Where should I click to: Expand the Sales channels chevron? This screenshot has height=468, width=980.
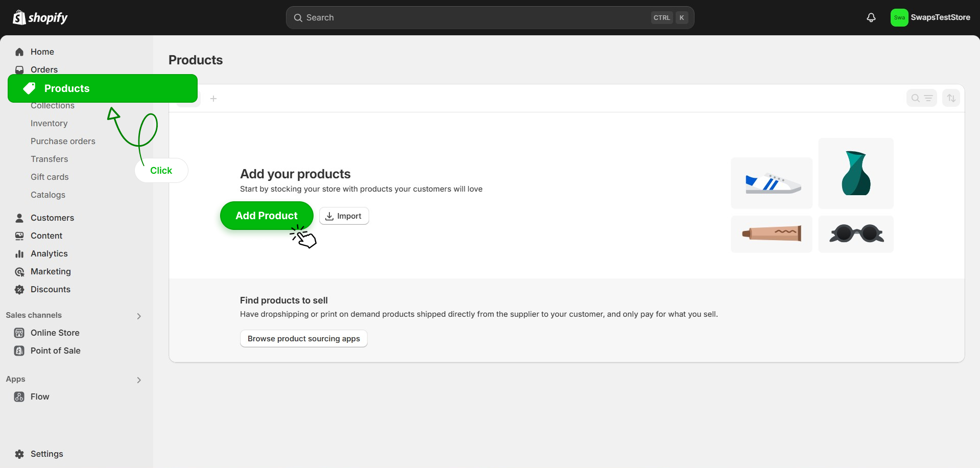139,316
